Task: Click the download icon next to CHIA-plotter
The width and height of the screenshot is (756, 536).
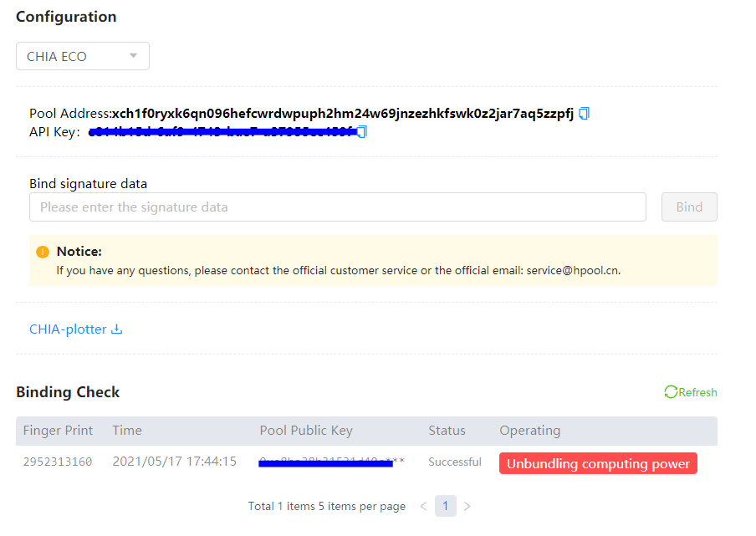Action: tap(118, 329)
